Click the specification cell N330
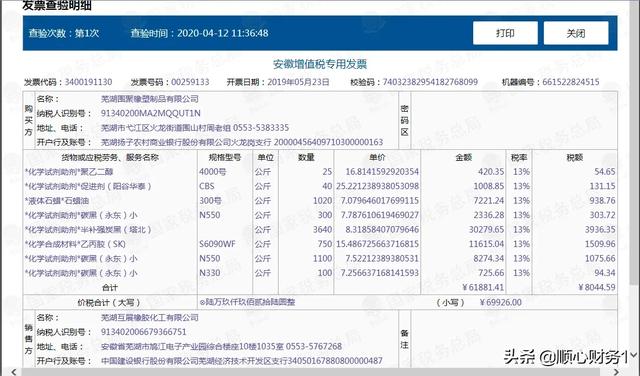Screen dimensions: 640x376 [210, 273]
